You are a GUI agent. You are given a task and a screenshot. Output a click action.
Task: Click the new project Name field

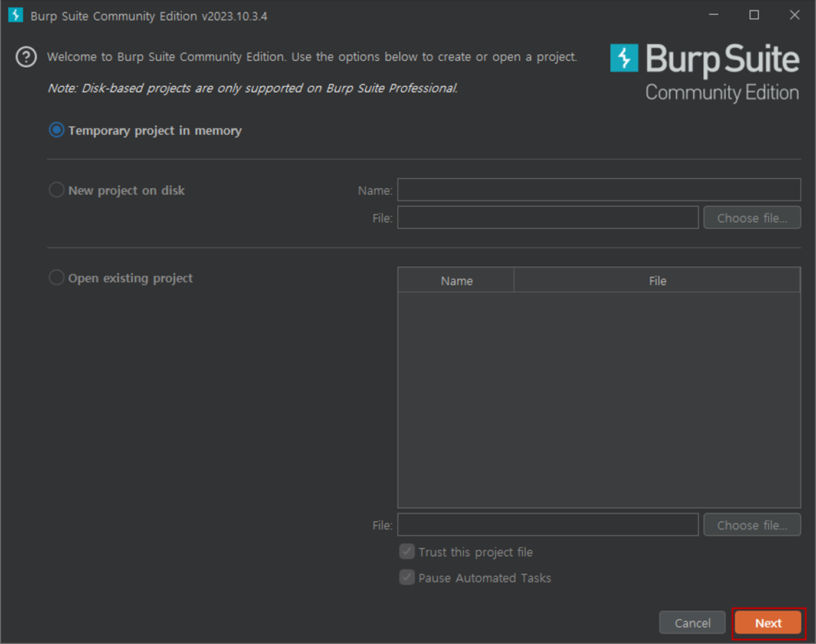pos(599,190)
